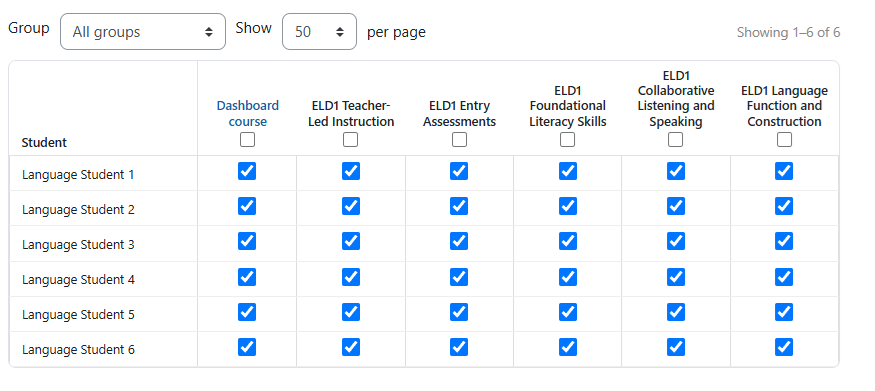Uncheck ELD1 Teacher-Led Instruction for Language Student 3
This screenshot has width=875, height=391.
click(x=351, y=242)
